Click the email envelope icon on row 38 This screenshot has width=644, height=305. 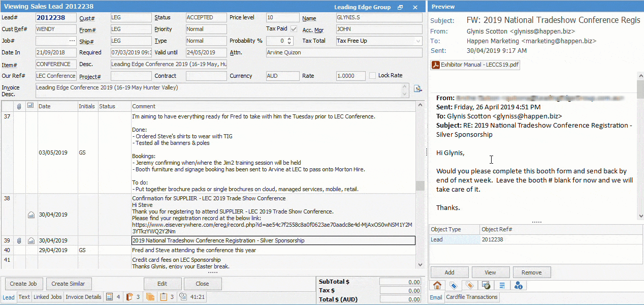pos(31,215)
